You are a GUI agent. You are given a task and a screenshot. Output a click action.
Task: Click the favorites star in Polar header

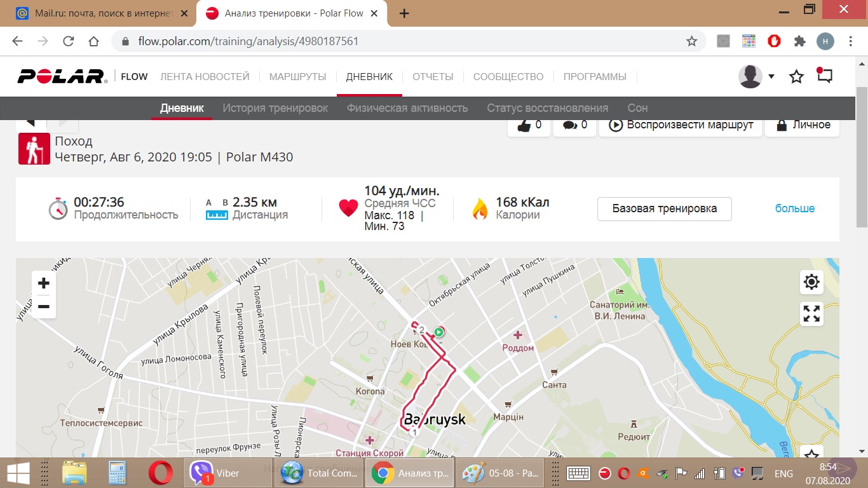coord(796,77)
